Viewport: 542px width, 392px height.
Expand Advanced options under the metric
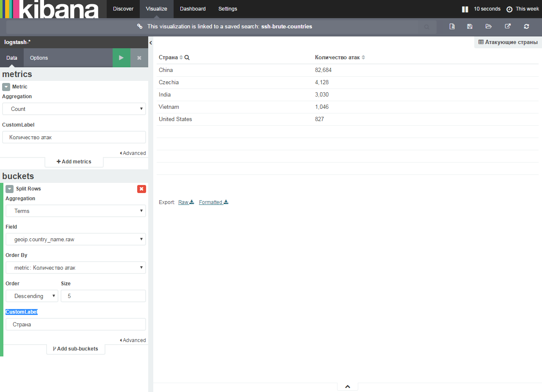133,153
